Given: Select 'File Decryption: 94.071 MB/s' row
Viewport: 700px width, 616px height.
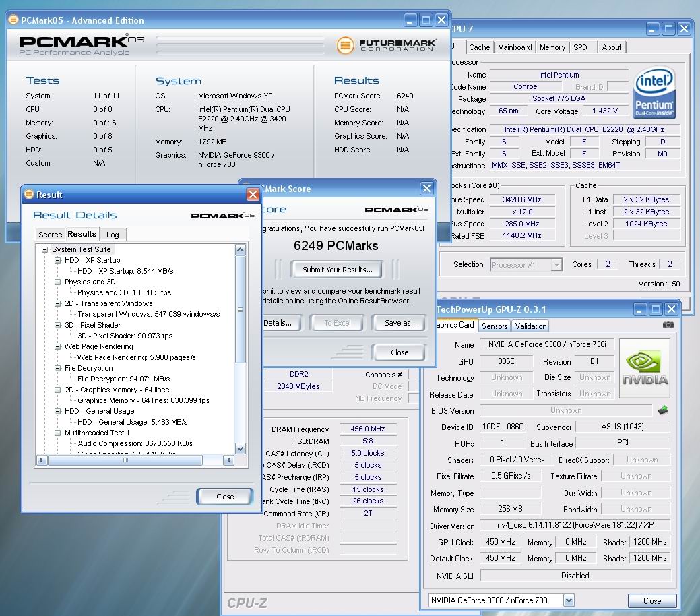Looking at the screenshot, I should tap(124, 379).
